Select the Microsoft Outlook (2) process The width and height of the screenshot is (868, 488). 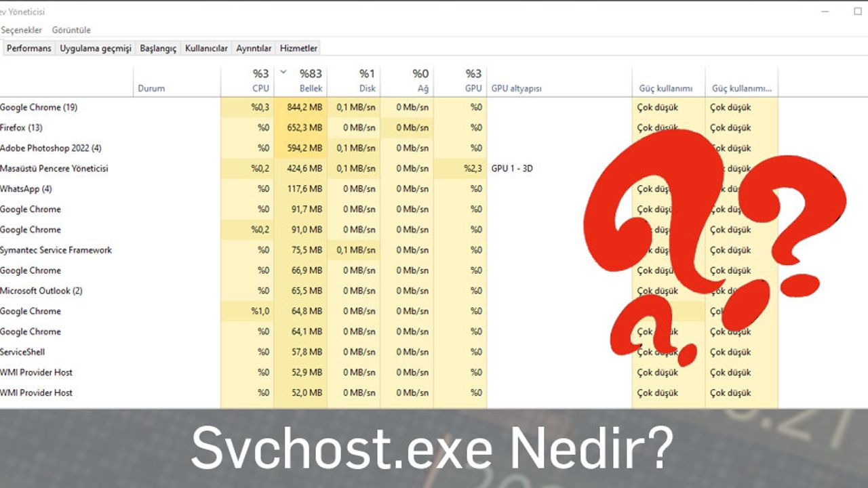pos(389,290)
